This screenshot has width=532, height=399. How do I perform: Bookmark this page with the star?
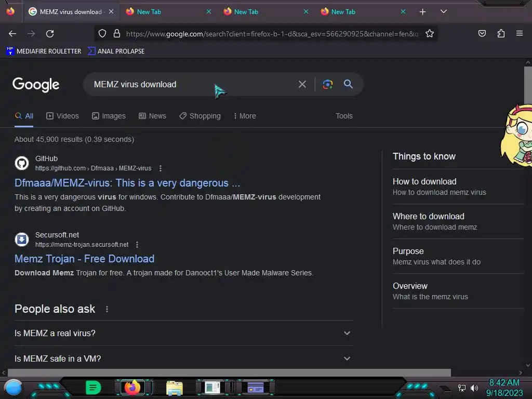tap(430, 34)
